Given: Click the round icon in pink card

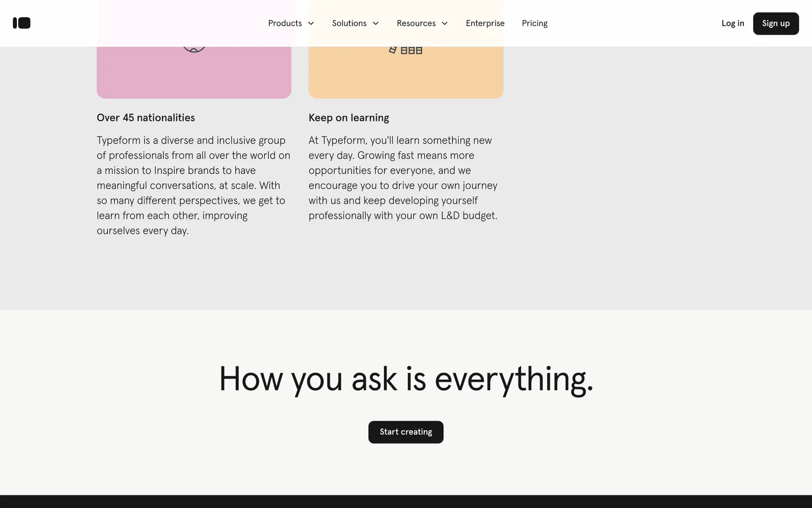Looking at the screenshot, I should click(x=194, y=49).
